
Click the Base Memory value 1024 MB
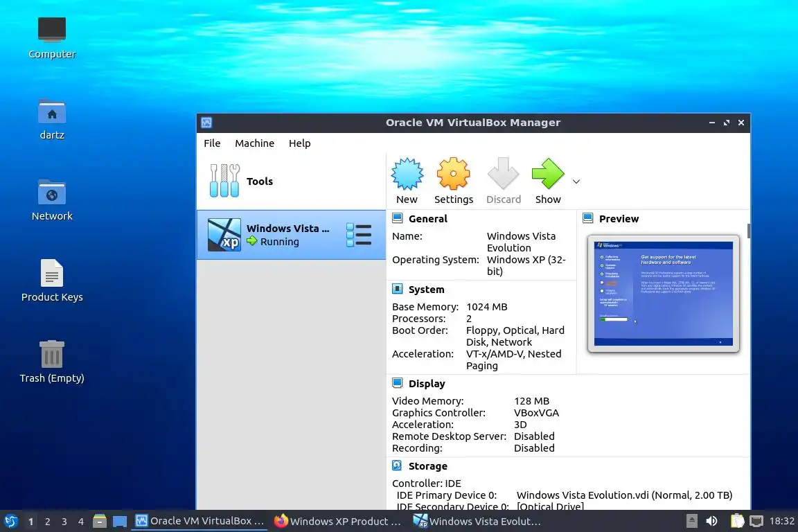(486, 307)
